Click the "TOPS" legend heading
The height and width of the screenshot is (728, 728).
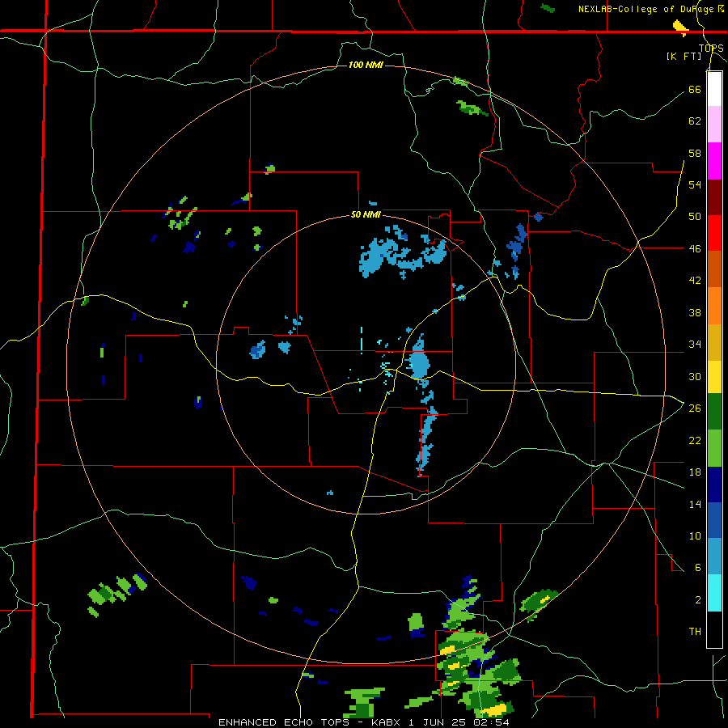711,48
